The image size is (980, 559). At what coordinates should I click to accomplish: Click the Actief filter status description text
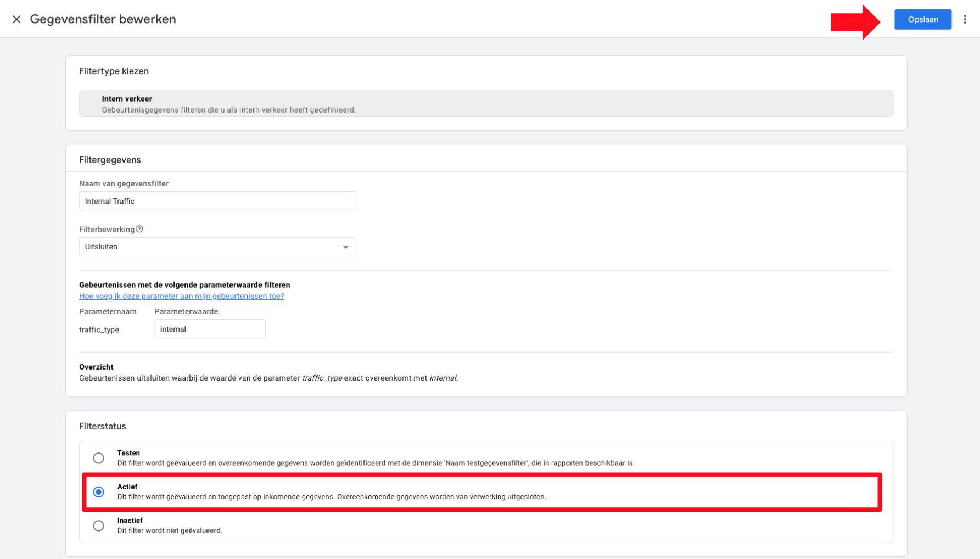(331, 497)
